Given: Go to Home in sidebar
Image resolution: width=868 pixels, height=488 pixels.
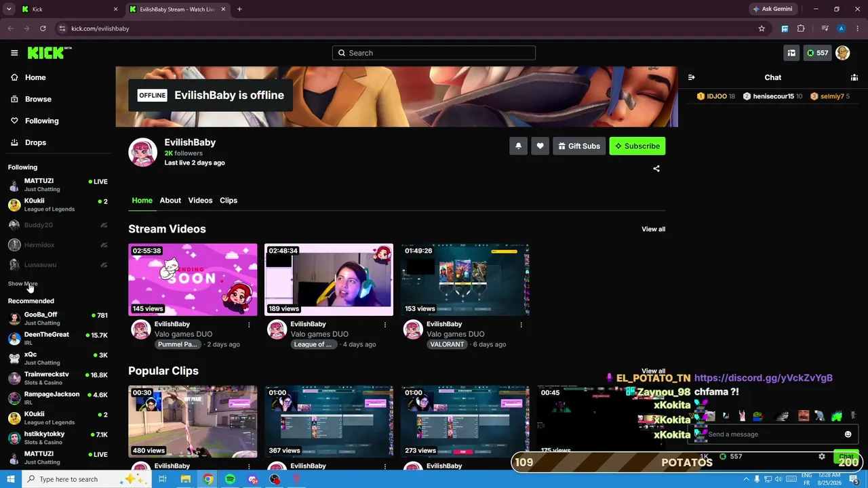Looking at the screenshot, I should click(x=35, y=77).
